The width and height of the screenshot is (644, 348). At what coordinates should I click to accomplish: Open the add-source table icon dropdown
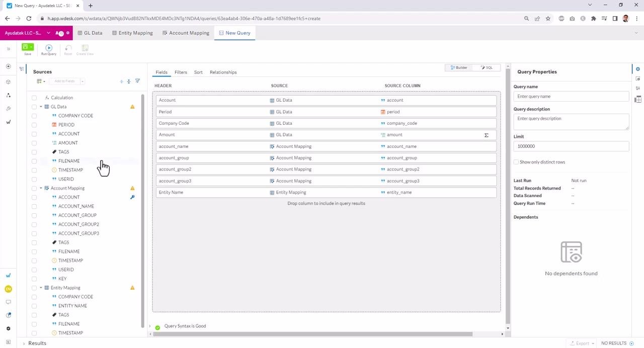41,81
